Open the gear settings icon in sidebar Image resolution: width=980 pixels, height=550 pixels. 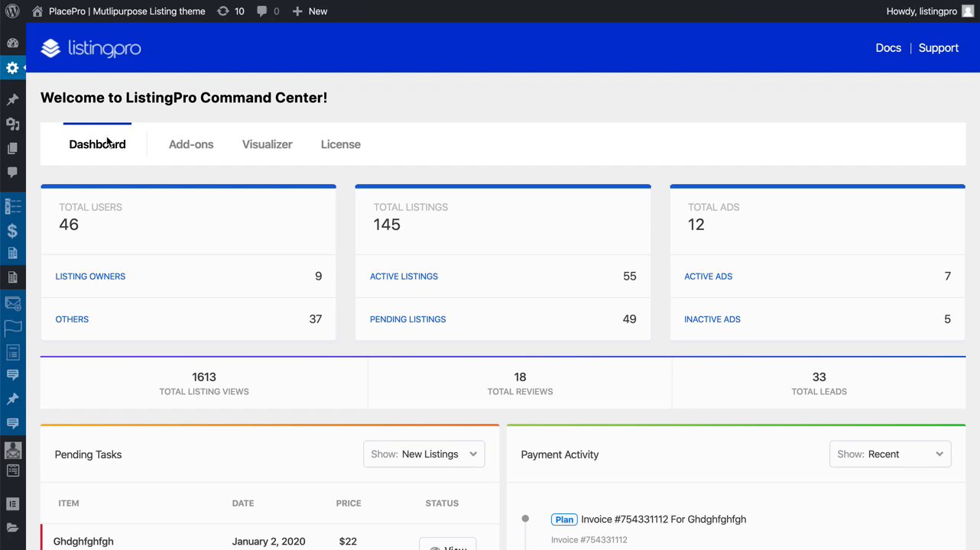12,68
